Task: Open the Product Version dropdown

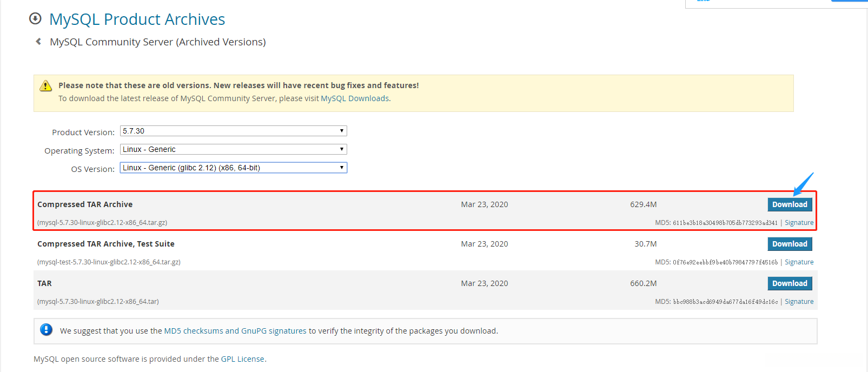Action: point(233,131)
